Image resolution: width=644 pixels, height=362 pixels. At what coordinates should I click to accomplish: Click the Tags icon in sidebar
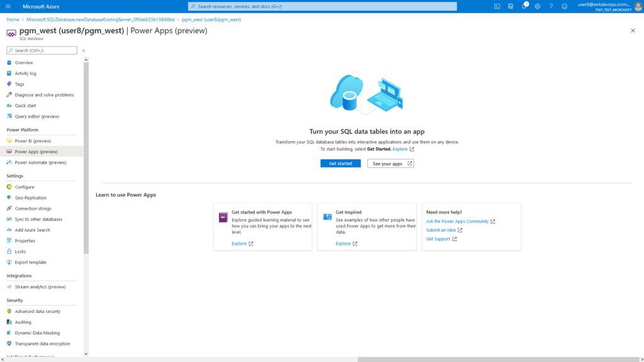(x=9, y=84)
